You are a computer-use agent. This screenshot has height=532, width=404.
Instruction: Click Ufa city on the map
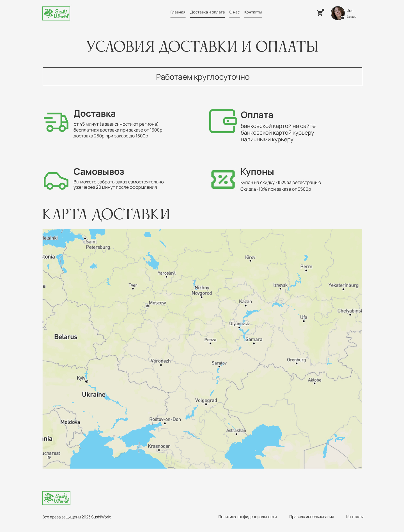(304, 318)
